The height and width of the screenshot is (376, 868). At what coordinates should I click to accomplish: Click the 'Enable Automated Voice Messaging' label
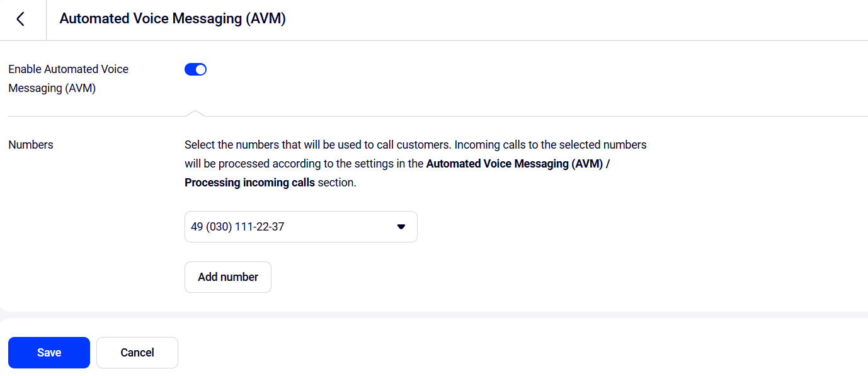point(68,79)
